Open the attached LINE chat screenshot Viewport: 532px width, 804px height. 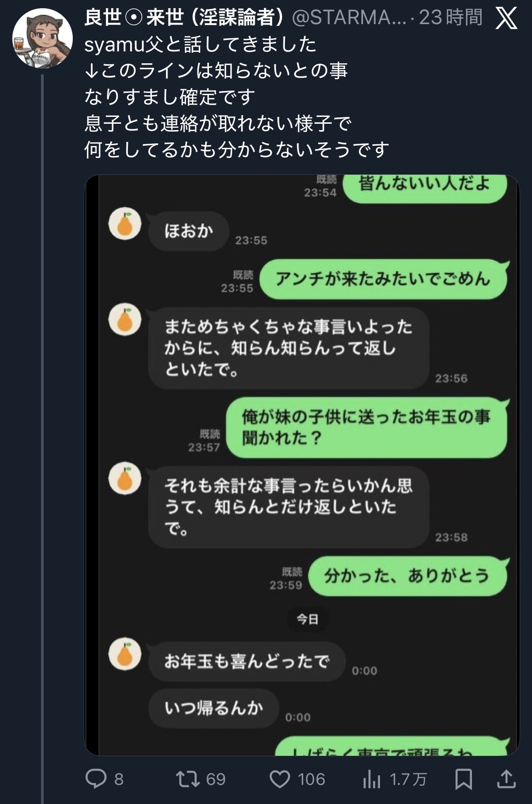(x=302, y=464)
